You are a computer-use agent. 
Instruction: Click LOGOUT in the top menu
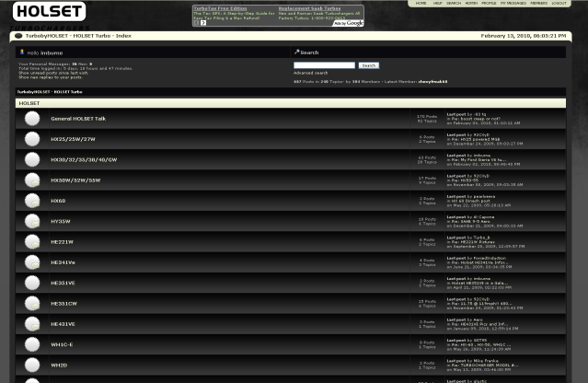559,3
